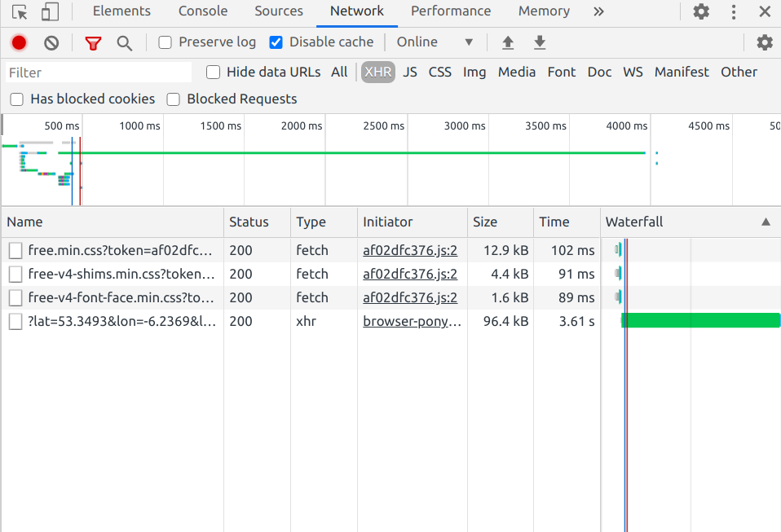Expand more DevTools tabs chevron
Viewport: 781px width, 532px height.
point(598,11)
